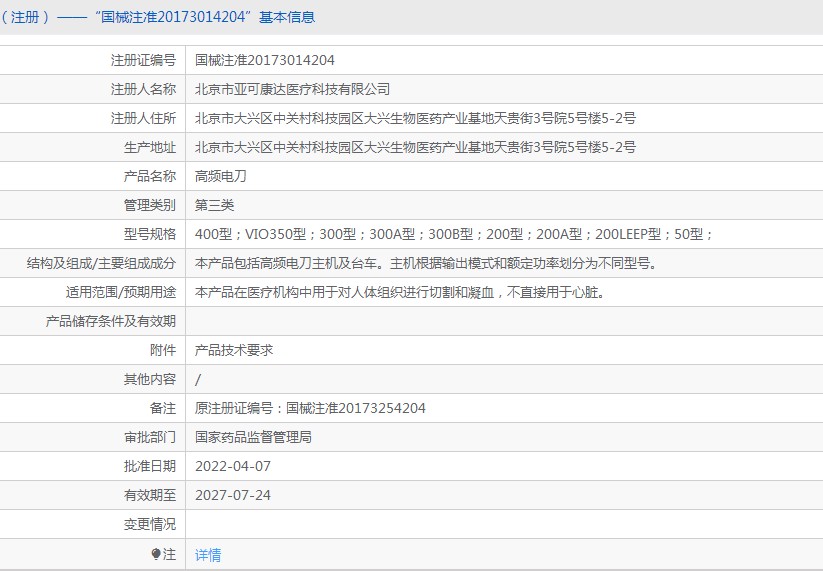
Task: Click the 生产地址 label
Action: [x=150, y=147]
